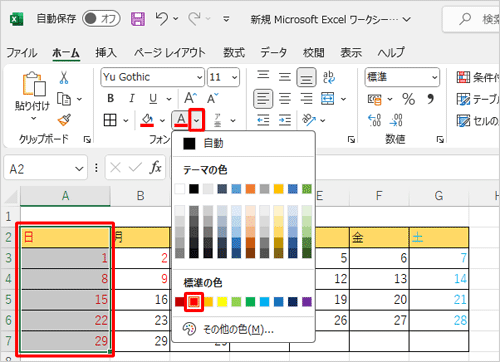Open the font size 11 dropdown

[234, 77]
